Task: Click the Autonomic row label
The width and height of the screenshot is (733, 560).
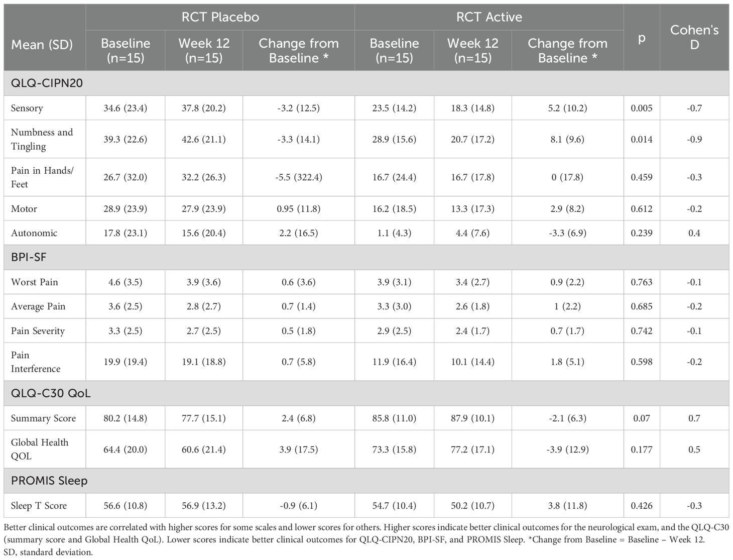Action: (34, 233)
